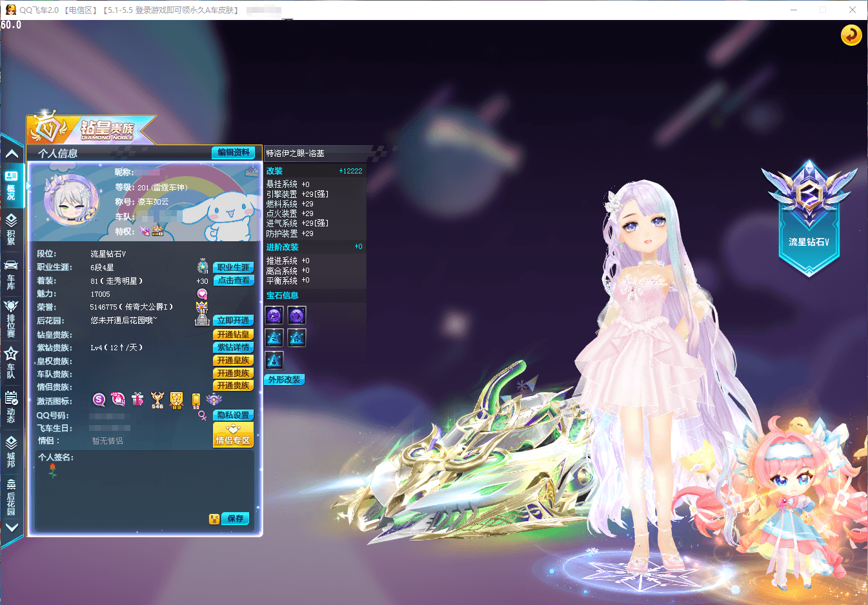Click the purple diamond privilege icon
The height and width of the screenshot is (605, 868).
pos(145,231)
